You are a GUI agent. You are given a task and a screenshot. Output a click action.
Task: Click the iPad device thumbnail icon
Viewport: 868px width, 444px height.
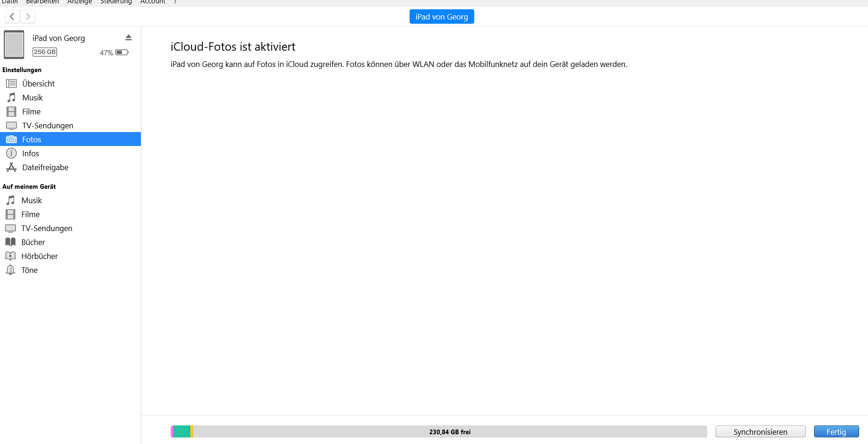pos(14,45)
